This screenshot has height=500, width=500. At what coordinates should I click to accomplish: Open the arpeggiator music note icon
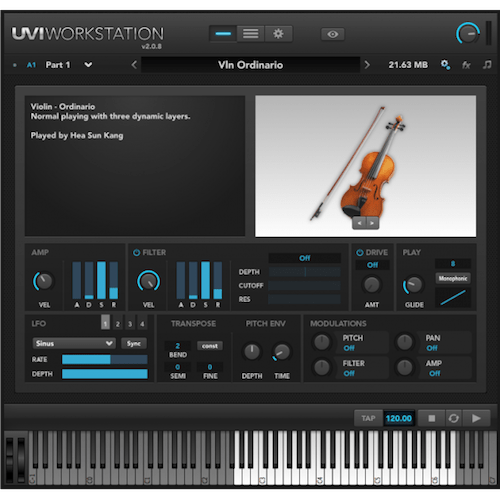[487, 64]
